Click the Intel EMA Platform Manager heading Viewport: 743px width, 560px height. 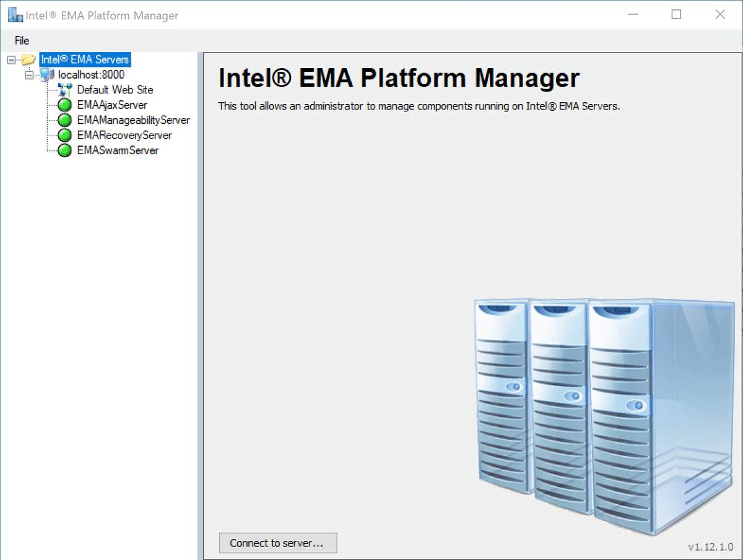click(x=399, y=79)
